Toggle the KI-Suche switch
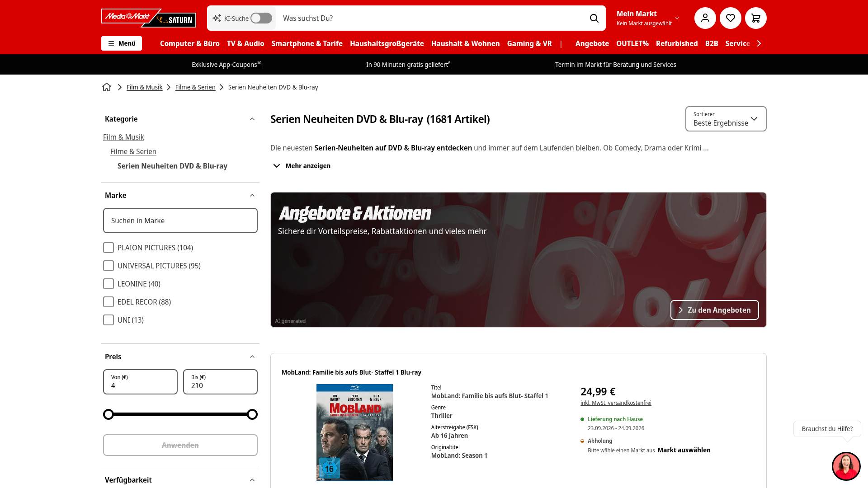 tap(261, 18)
